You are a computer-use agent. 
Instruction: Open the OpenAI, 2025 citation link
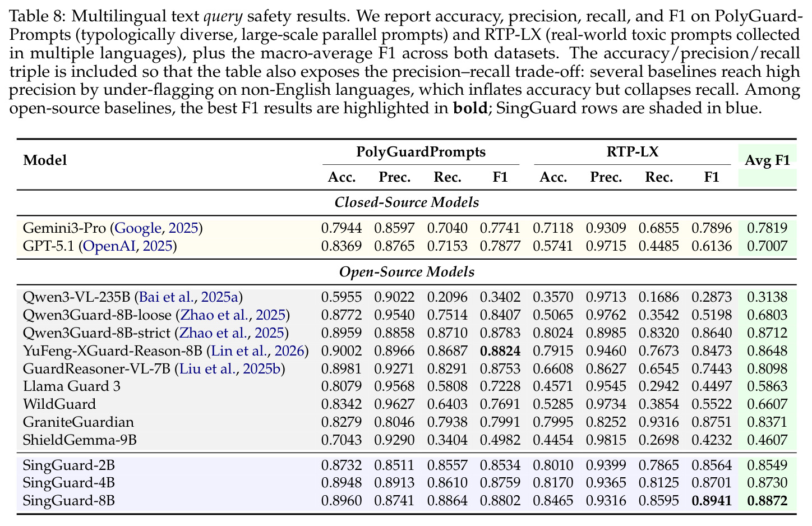127,246
